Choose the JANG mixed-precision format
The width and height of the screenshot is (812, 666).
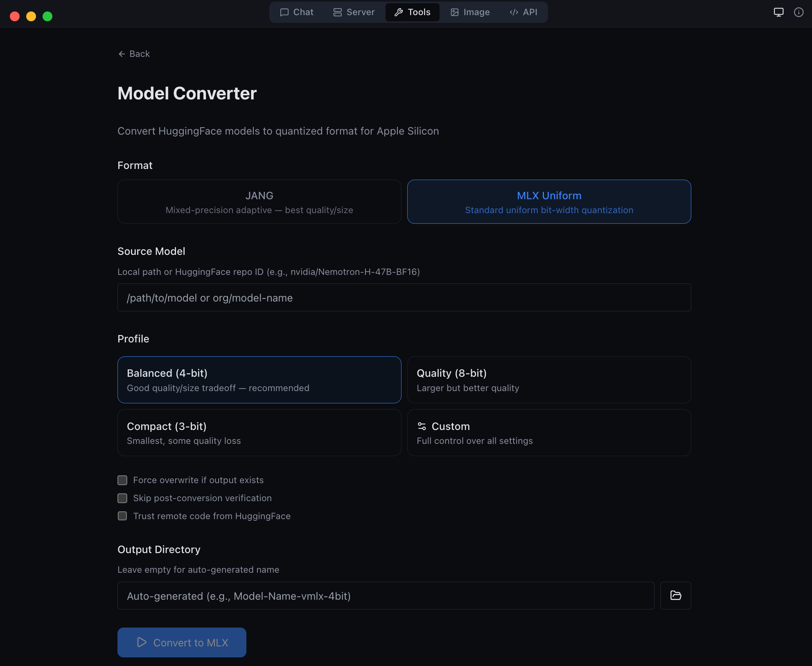[259, 202]
